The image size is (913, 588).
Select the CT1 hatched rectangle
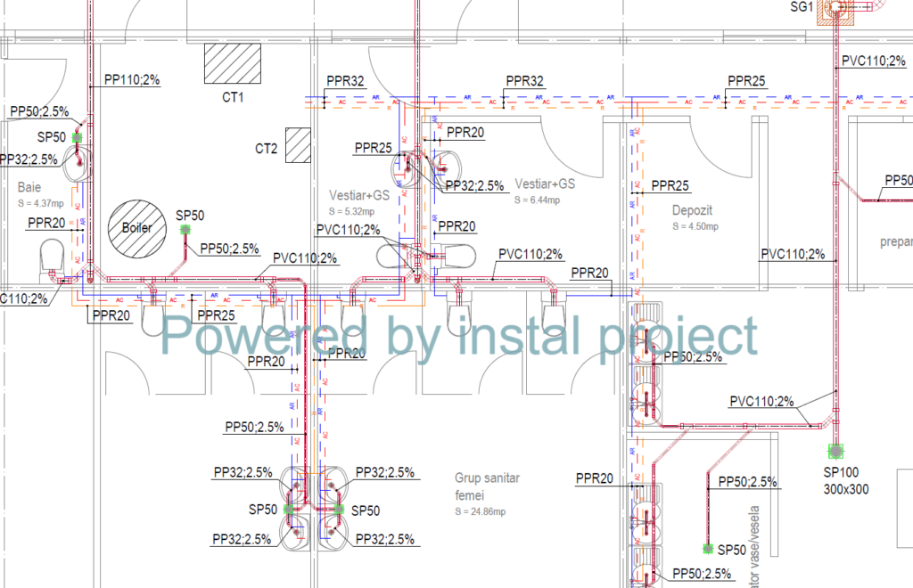(x=233, y=64)
